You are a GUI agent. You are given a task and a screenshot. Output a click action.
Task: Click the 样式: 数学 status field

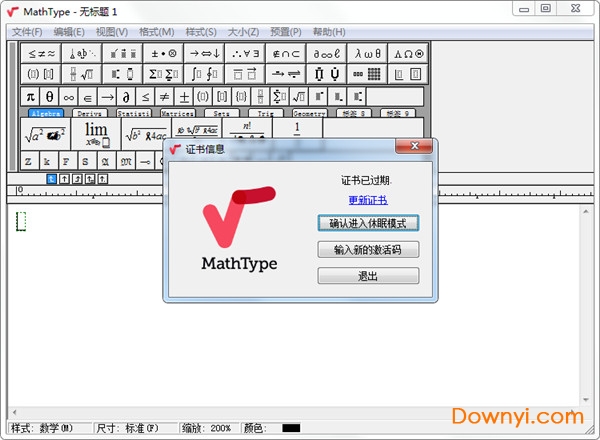49,428
